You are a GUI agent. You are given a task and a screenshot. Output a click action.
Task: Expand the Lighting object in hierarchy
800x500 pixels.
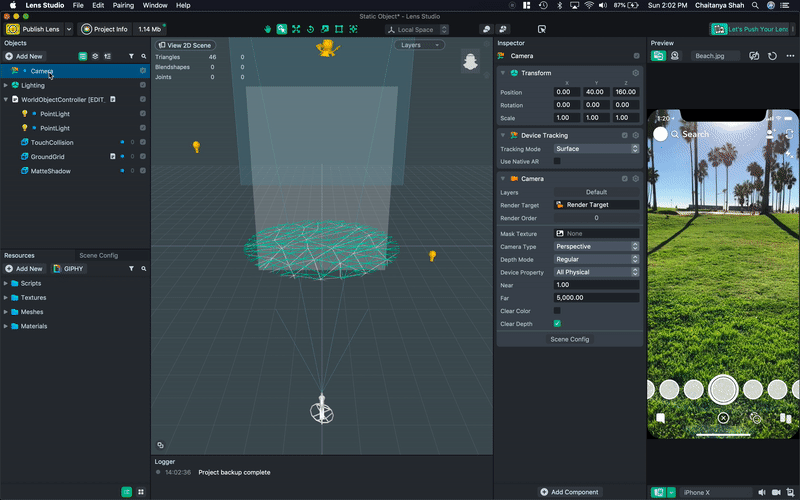(x=6, y=86)
